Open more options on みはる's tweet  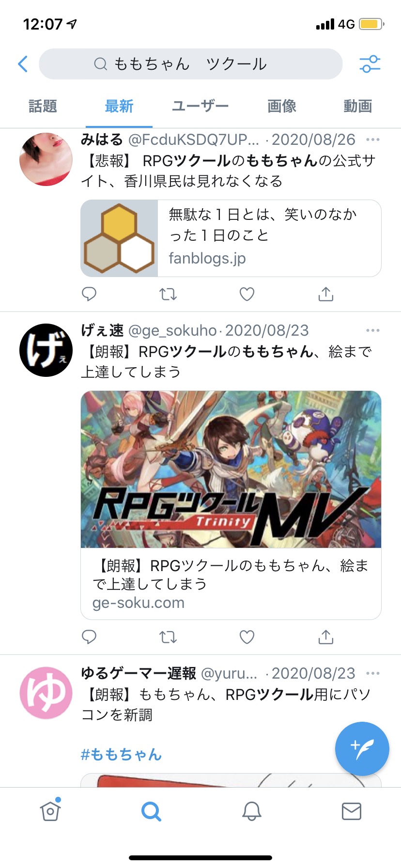(x=373, y=140)
